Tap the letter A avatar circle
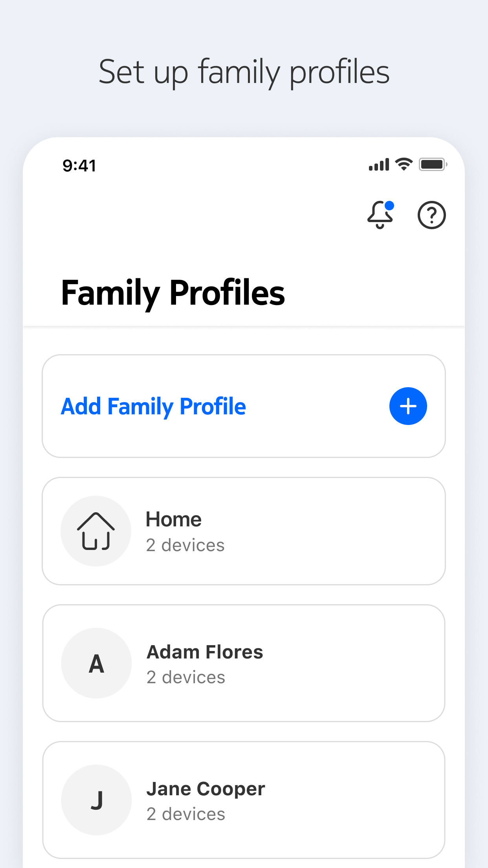The width and height of the screenshot is (488, 868). click(96, 663)
